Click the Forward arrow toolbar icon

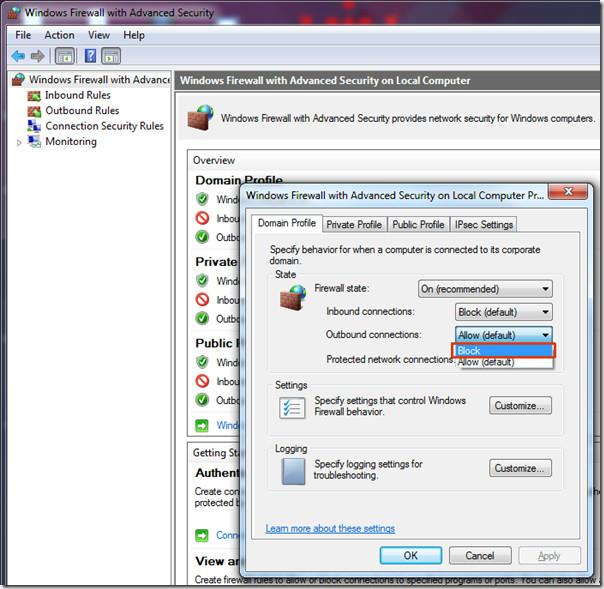pos(37,56)
